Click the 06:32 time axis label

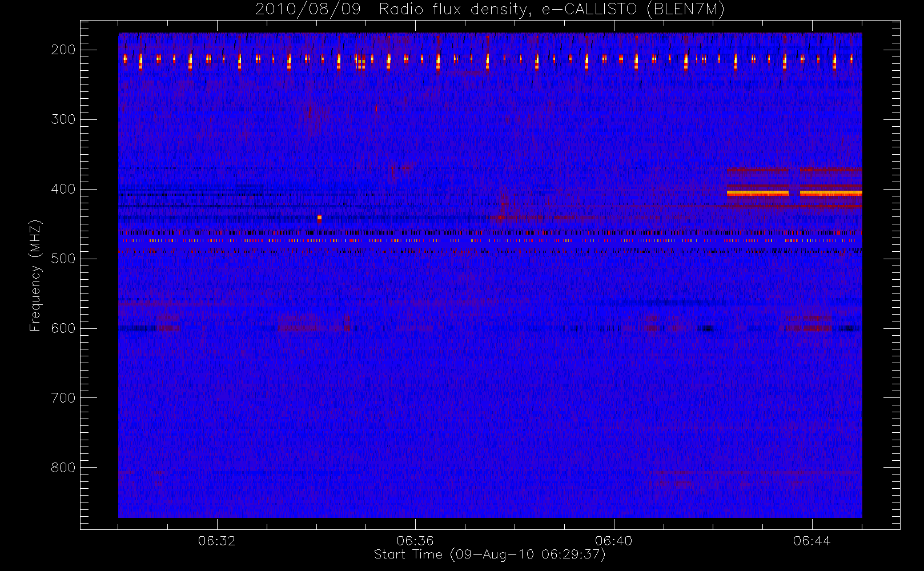point(217,541)
